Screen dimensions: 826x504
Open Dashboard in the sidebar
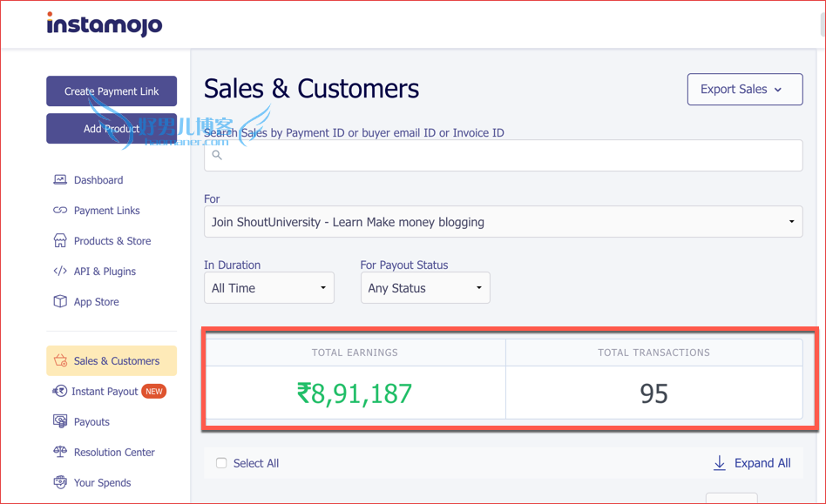point(98,180)
